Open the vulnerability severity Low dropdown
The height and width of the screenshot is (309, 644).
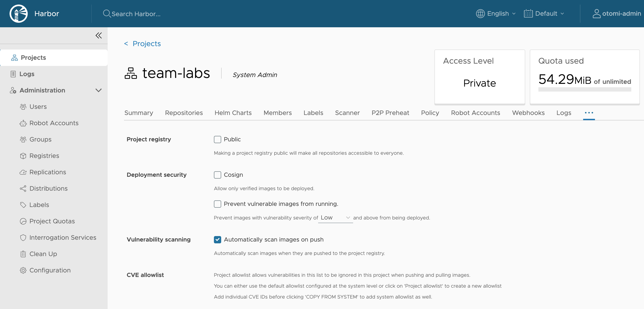[335, 218]
